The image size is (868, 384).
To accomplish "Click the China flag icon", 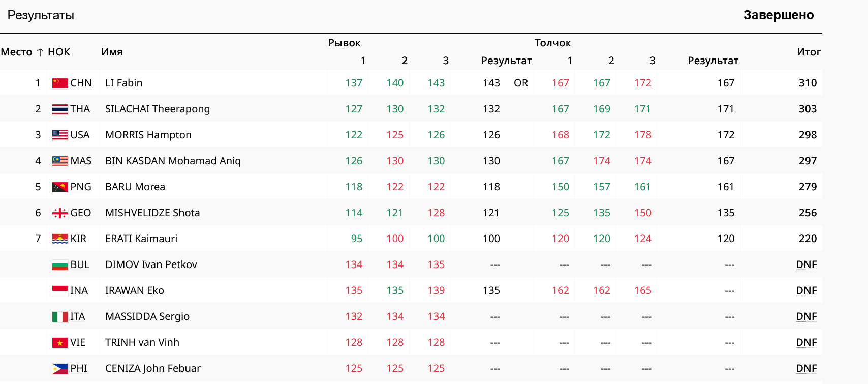I will [59, 83].
